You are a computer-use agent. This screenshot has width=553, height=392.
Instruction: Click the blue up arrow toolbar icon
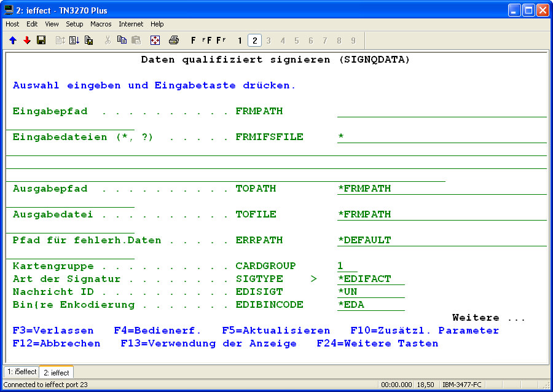click(x=13, y=41)
